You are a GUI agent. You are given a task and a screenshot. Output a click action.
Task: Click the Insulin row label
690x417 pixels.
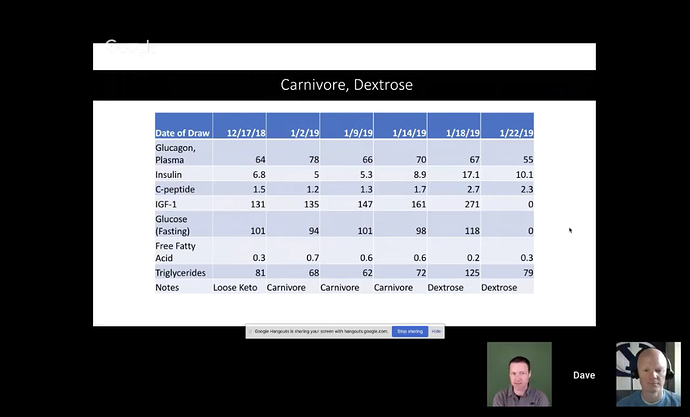point(171,175)
